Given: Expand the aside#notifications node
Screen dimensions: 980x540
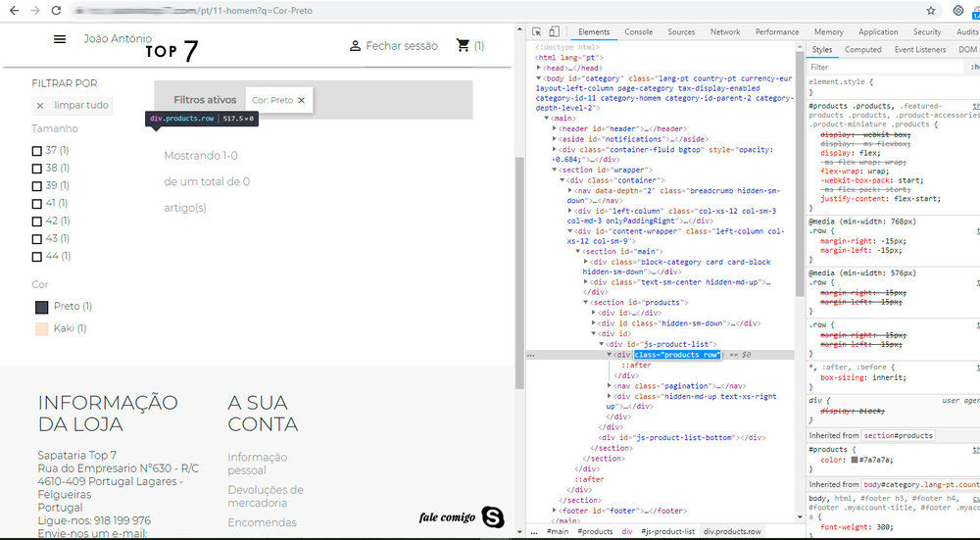Looking at the screenshot, I should [x=555, y=139].
